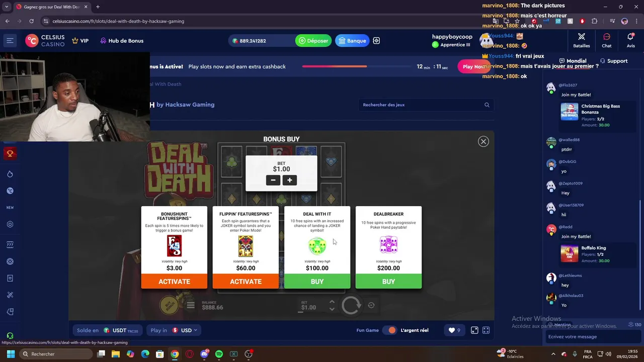
Task: Open Discord from the taskbar
Action: pos(204,354)
